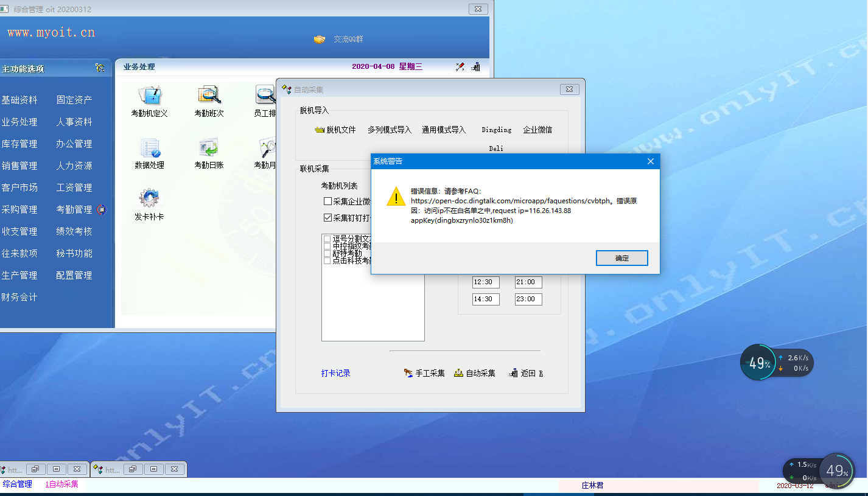The width and height of the screenshot is (868, 496).
Task: Enable the 采集企业微信 checkbox
Action: point(327,201)
